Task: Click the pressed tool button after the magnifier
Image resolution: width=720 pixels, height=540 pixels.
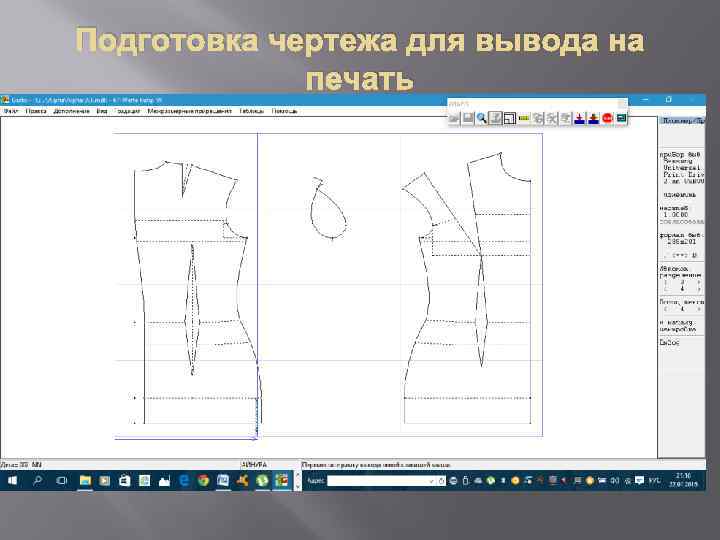Action: tap(495, 118)
